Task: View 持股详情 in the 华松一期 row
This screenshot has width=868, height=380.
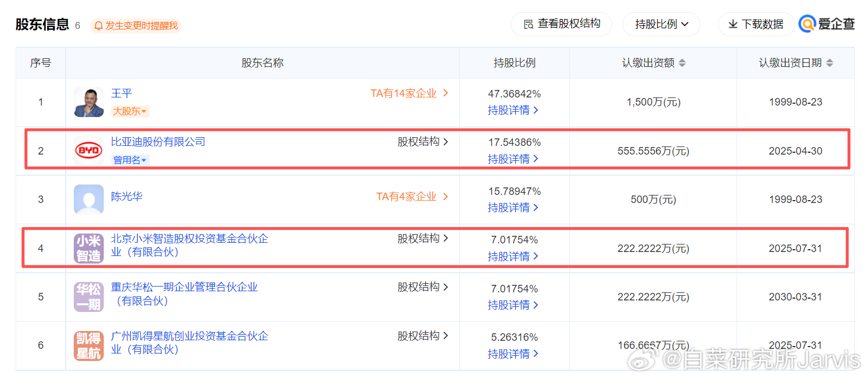Action: (x=514, y=305)
